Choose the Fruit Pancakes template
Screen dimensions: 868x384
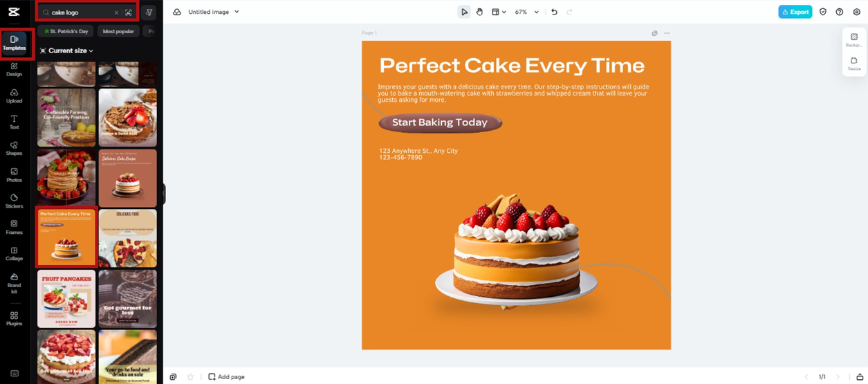point(66,298)
